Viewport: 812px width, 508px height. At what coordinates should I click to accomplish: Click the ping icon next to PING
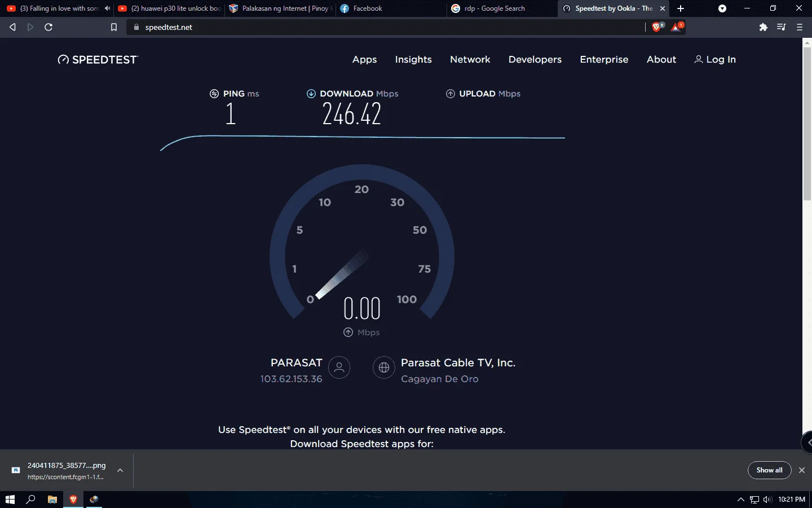(214, 94)
